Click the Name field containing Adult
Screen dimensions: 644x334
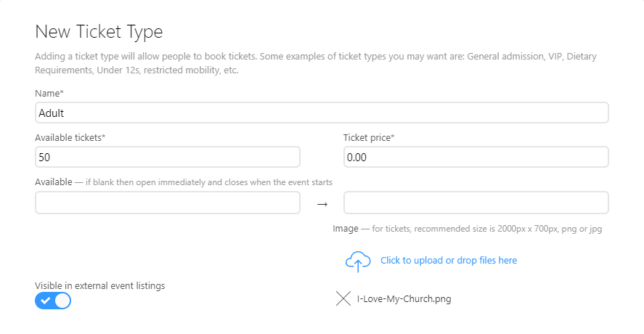coord(322,113)
